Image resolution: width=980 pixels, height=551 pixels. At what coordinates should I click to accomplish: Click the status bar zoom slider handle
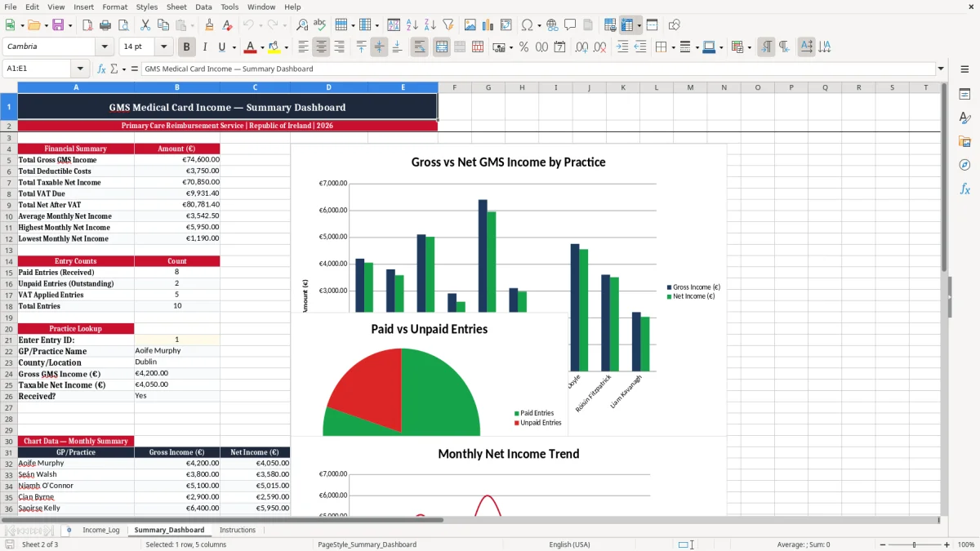coord(915,544)
